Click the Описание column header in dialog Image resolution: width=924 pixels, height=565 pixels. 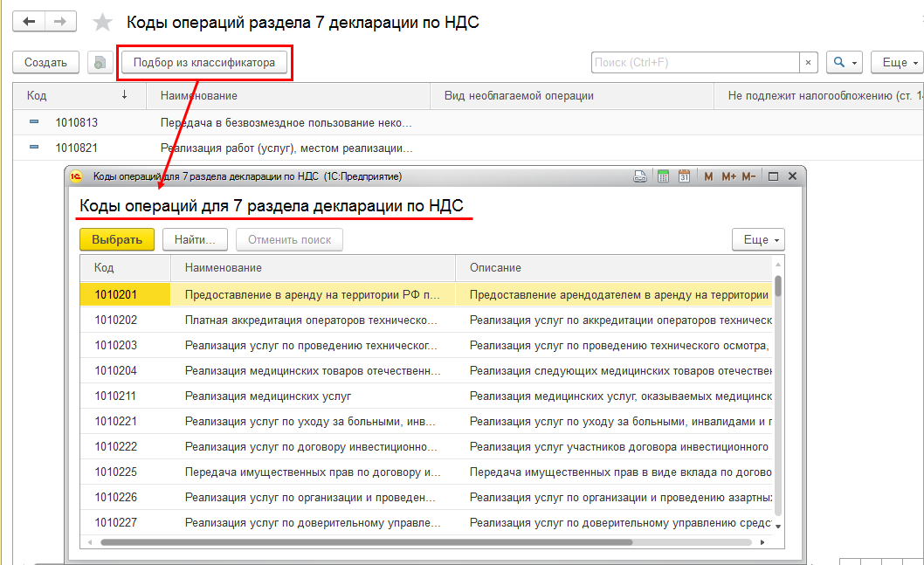coord(614,267)
